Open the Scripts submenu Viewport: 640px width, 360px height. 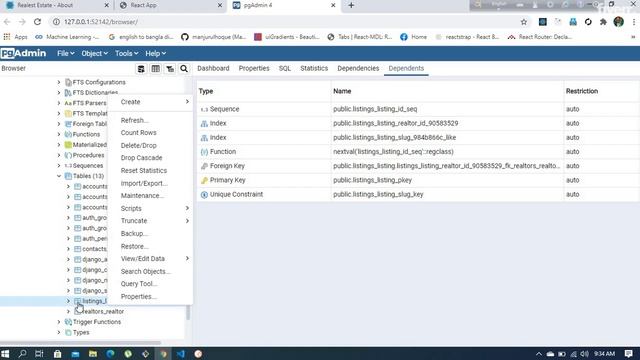click(x=151, y=208)
